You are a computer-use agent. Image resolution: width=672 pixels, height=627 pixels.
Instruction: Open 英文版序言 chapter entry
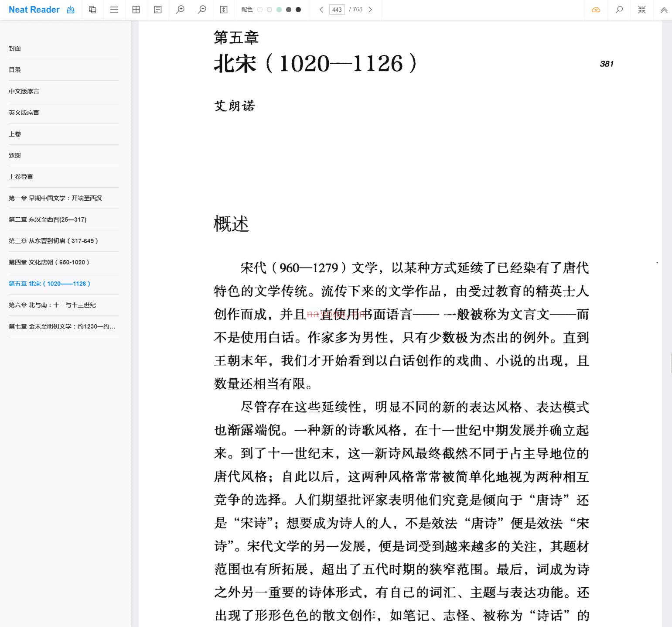[x=64, y=113]
